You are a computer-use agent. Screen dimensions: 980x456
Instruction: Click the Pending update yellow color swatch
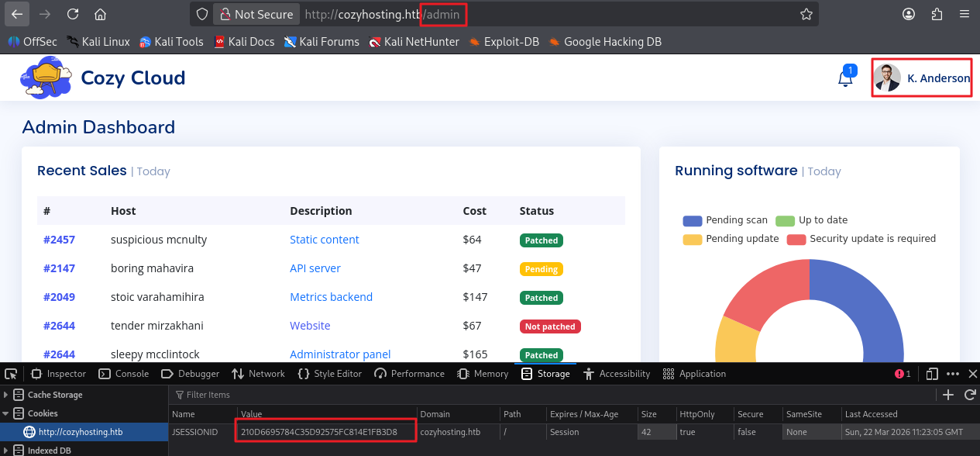pos(692,239)
